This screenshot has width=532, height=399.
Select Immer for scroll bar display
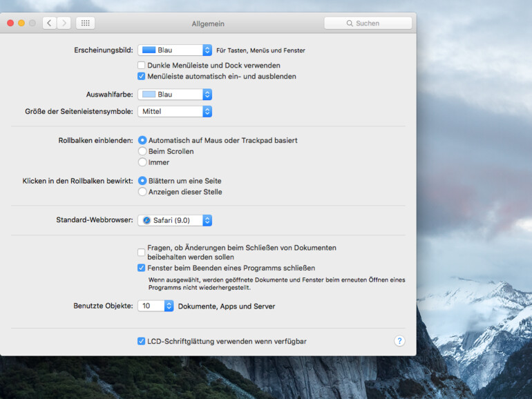(142, 162)
